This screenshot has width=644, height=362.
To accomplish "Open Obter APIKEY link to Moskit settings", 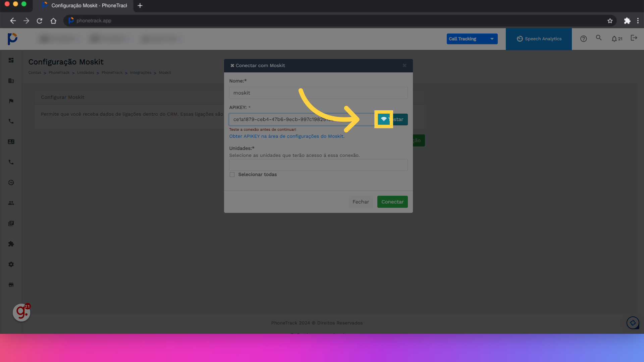I will coord(287,136).
